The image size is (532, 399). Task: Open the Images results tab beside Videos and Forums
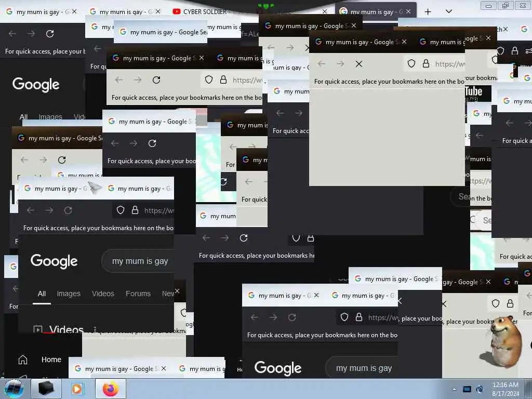pos(69,294)
